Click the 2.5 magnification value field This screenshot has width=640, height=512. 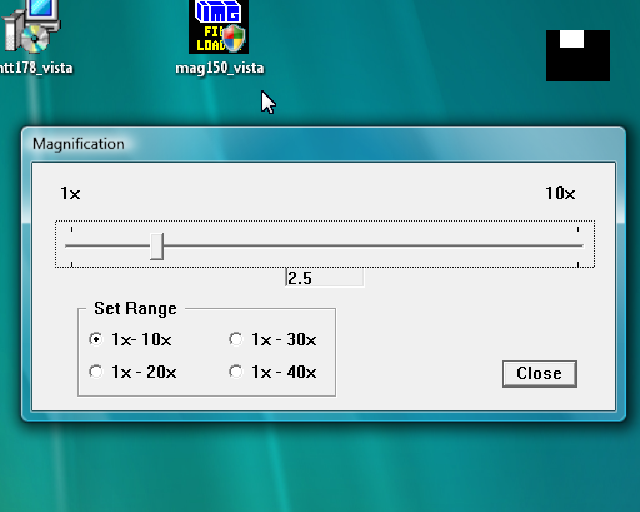[x=323, y=278]
